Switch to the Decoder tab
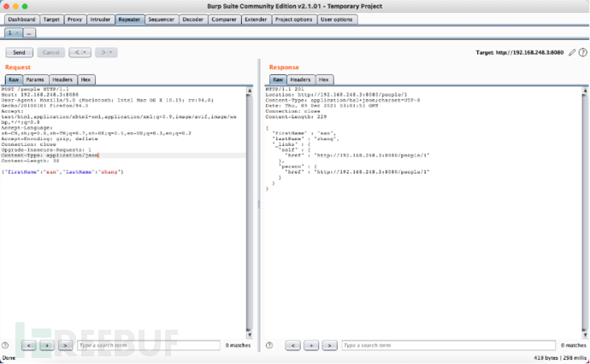Viewport: 590px width, 364px height. (193, 20)
